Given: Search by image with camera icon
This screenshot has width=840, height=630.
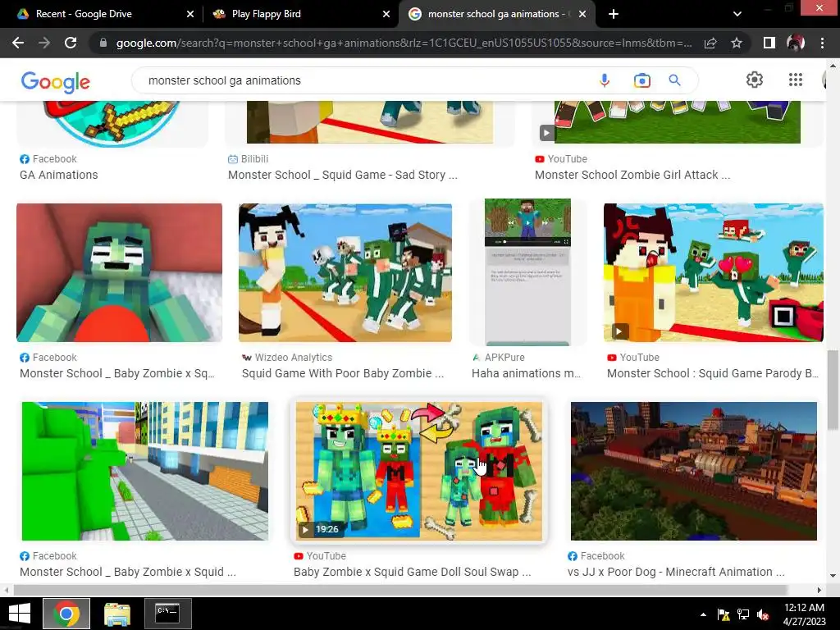Looking at the screenshot, I should point(641,80).
